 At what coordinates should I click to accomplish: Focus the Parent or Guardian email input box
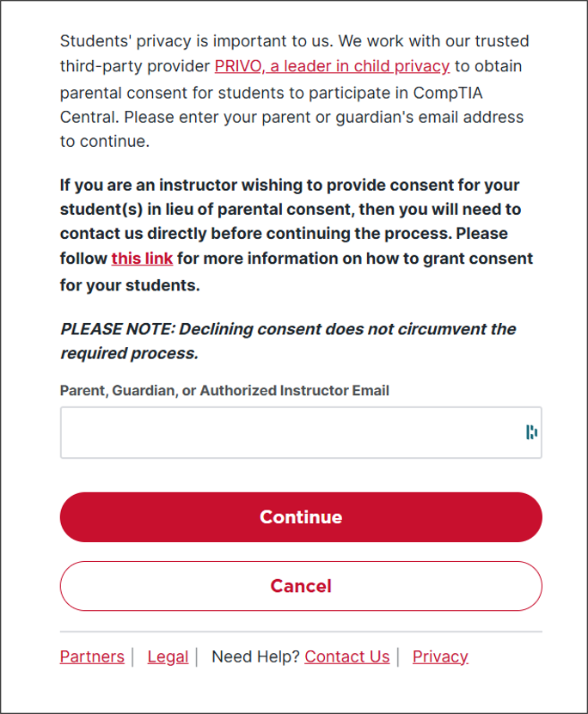301,432
